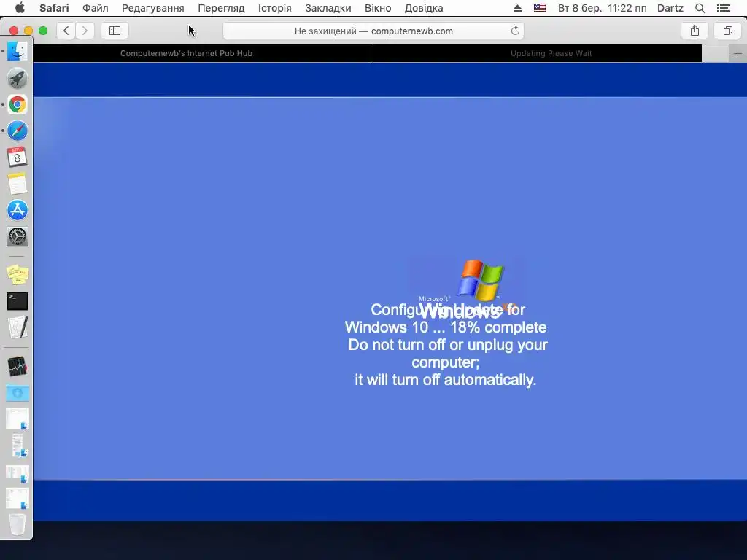Go forward with Safari's forward arrow
Screen dimensions: 747x560
[85, 31]
